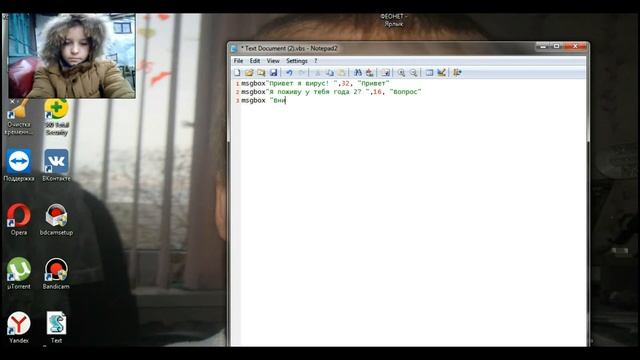This screenshot has height=360, width=640.
Task: Zoom in with the magnifier plus icon
Action: click(x=401, y=73)
